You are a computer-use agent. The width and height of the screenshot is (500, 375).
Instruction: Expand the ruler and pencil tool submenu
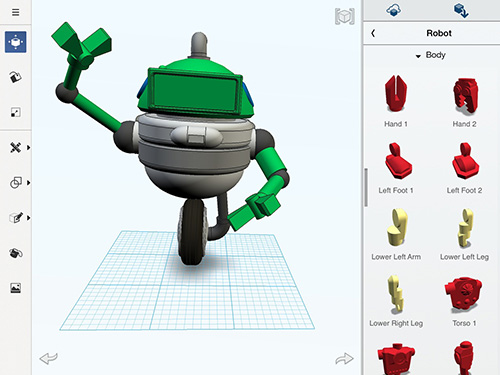pos(19,147)
